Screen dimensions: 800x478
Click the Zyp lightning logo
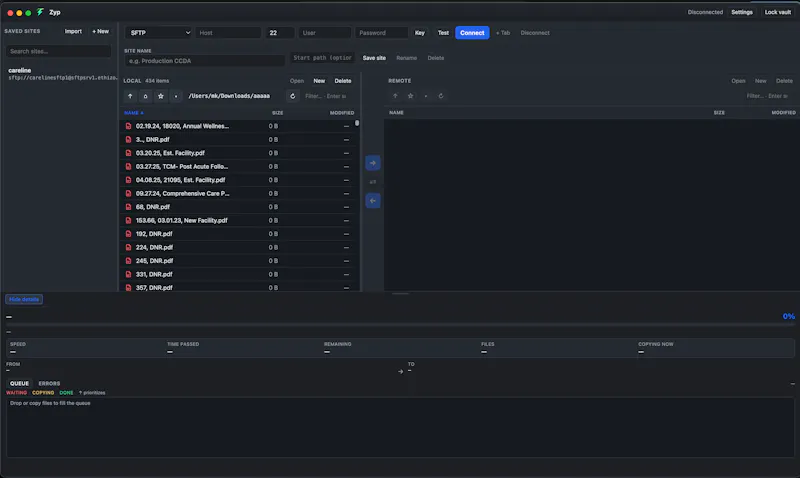pyautogui.click(x=40, y=12)
